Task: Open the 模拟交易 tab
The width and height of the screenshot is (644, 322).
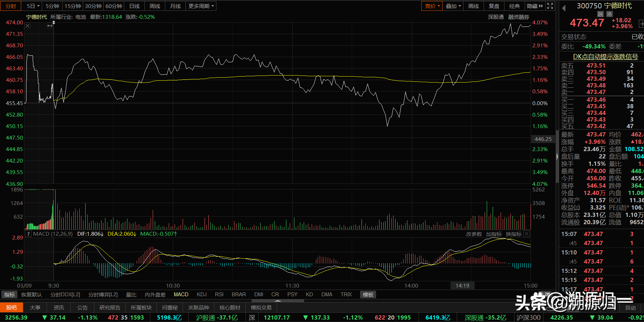Action: click(x=261, y=307)
